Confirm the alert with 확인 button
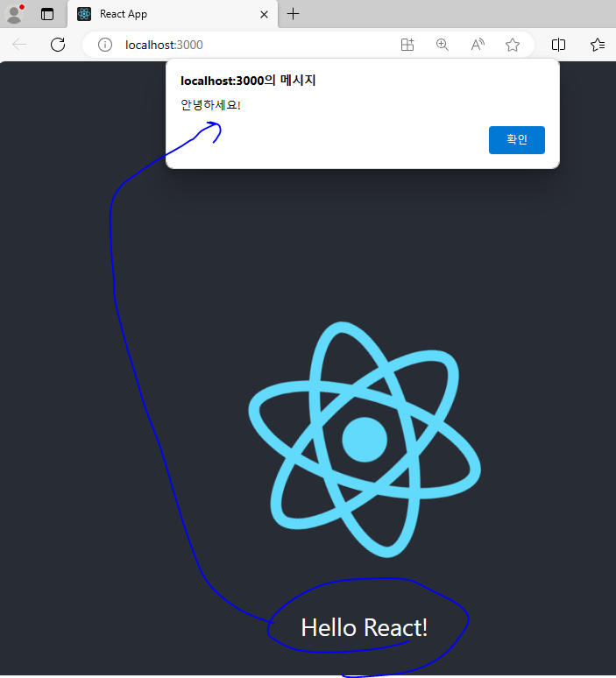 (516, 139)
